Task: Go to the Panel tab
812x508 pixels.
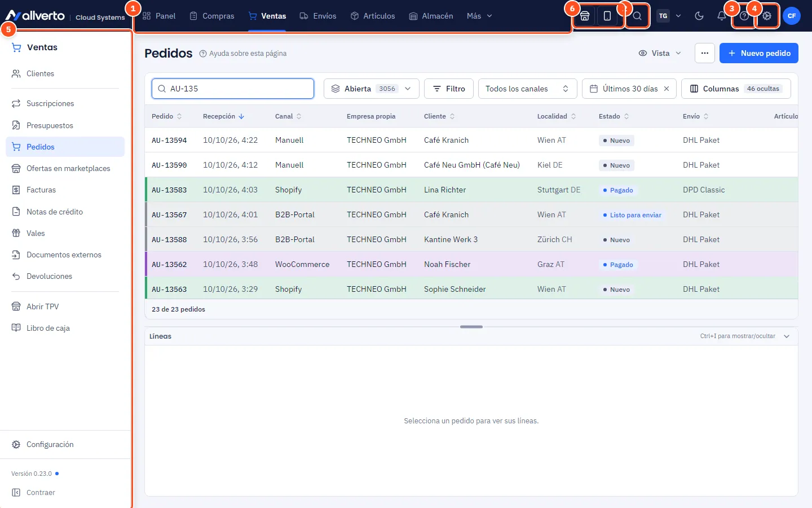Action: tap(159, 16)
